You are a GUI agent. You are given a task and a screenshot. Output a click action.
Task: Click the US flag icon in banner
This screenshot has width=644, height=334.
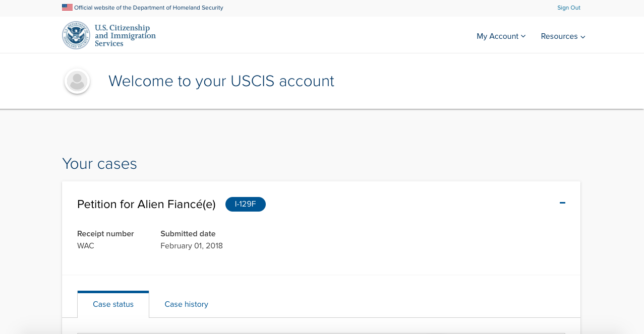[67, 8]
